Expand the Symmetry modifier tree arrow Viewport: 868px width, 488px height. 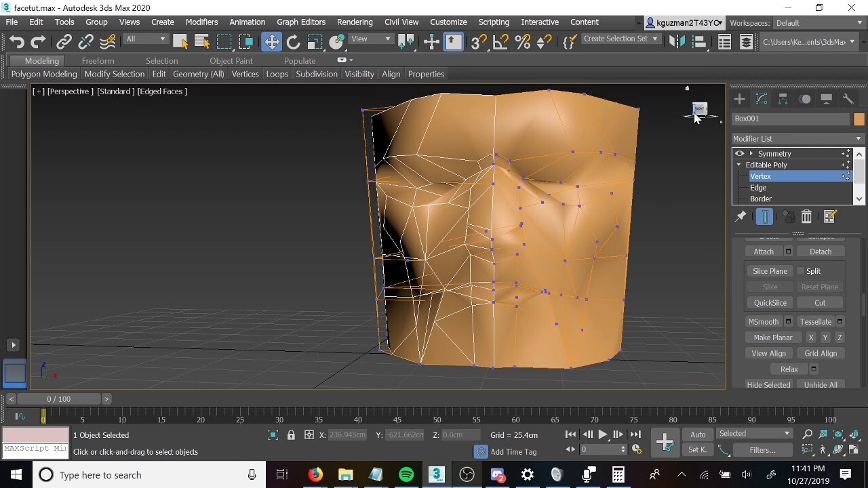click(751, 154)
